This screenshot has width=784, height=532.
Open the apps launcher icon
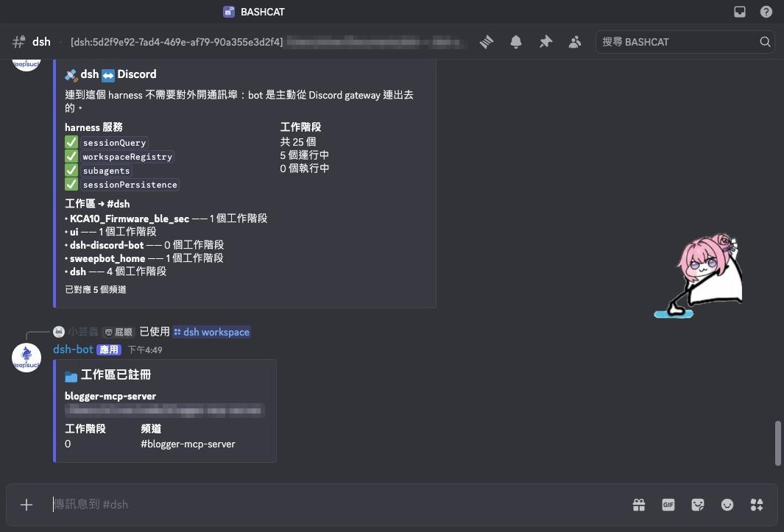(x=757, y=505)
